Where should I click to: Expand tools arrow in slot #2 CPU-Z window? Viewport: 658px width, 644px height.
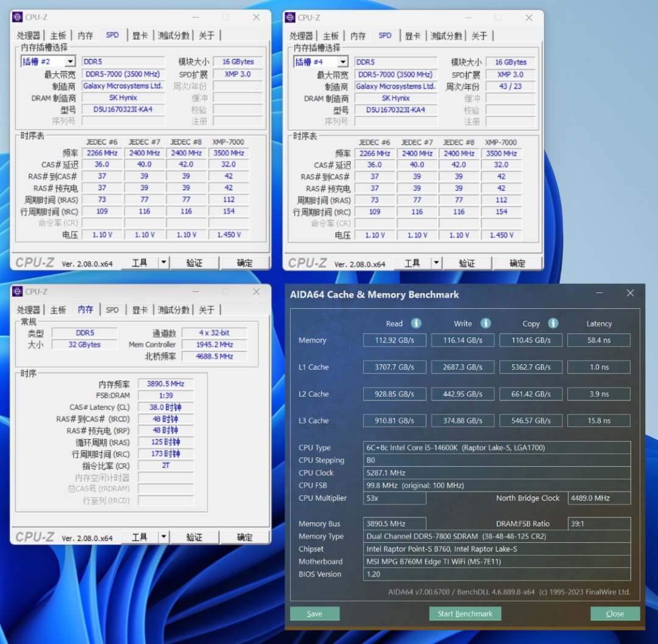164,263
